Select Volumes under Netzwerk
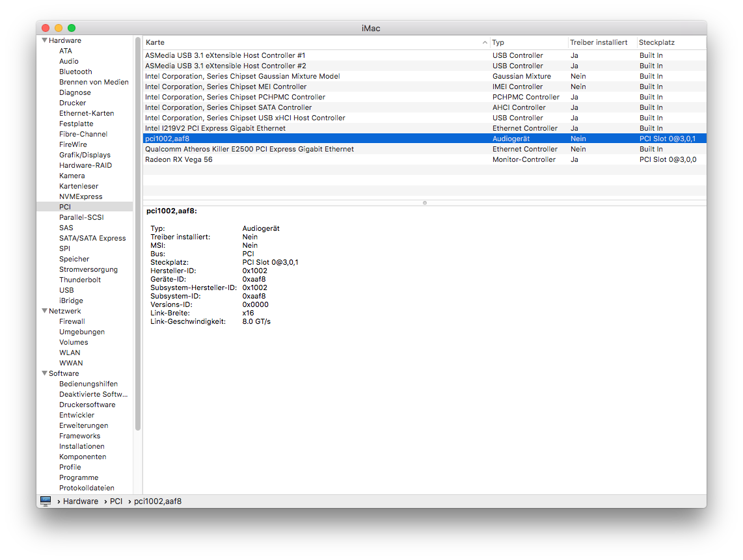The image size is (743, 560). [74, 343]
